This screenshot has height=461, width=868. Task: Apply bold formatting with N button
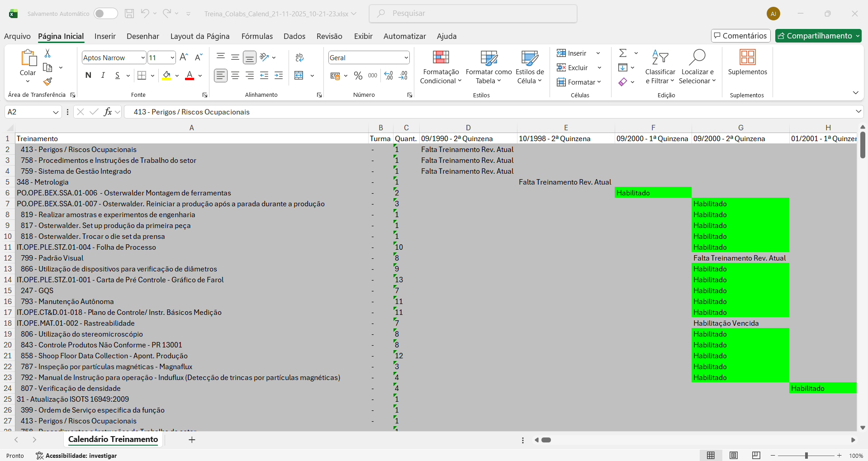[88, 76]
